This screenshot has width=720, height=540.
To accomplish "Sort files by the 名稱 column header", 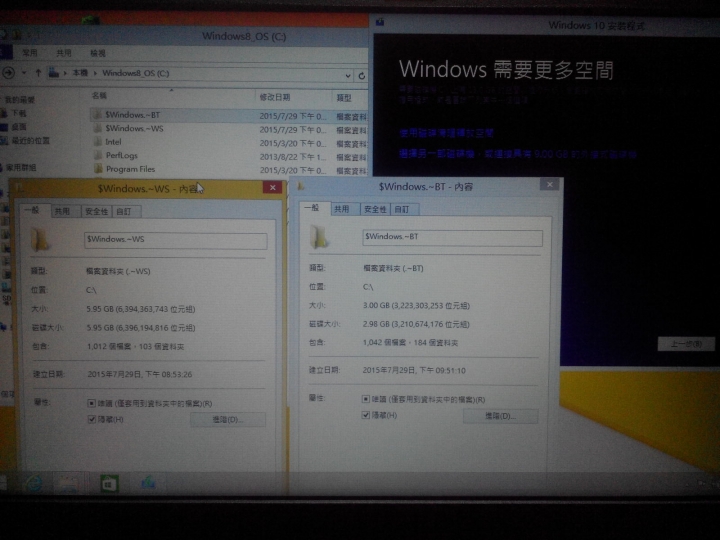I will pyautogui.click(x=99, y=96).
